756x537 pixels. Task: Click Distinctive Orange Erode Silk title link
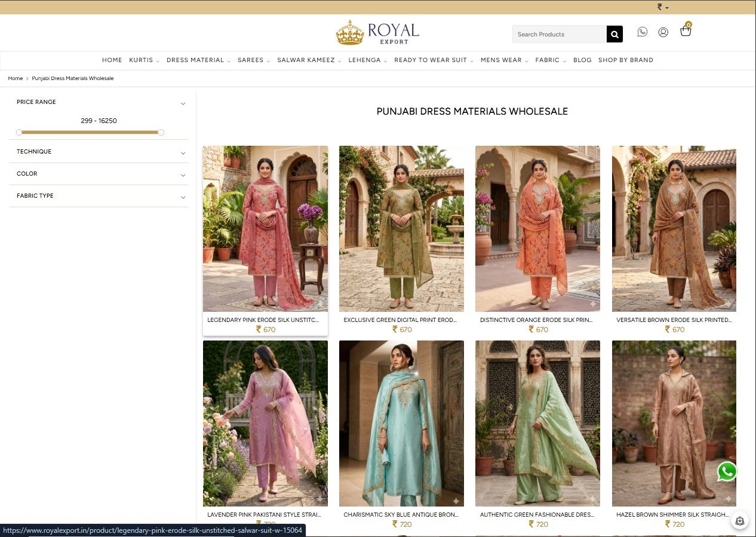point(536,320)
